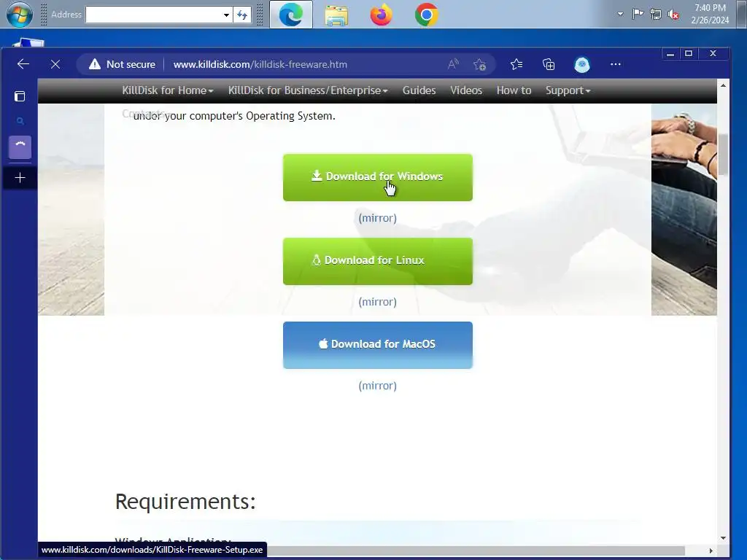Open Favorites list icon

[516, 64]
